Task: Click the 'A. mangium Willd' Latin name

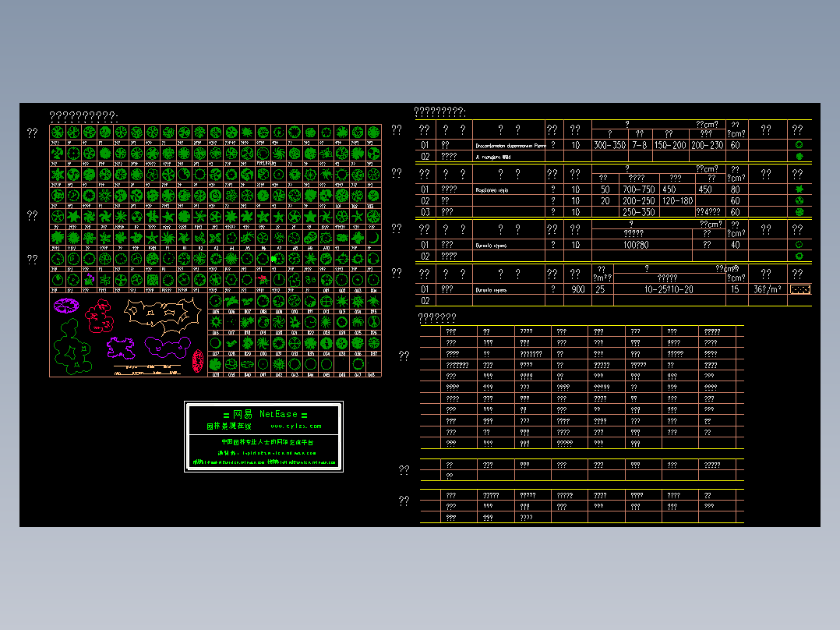Action: 492,157
